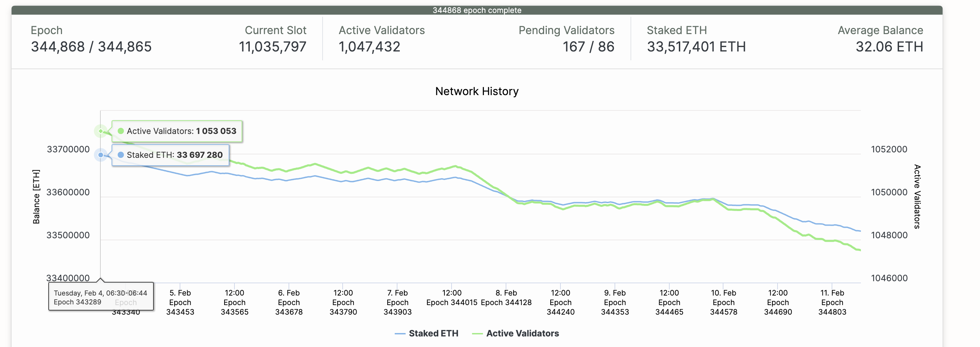Viewport: 980px width, 347px height.
Task: Click the 344868 epoch complete progress bar
Action: click(476, 10)
